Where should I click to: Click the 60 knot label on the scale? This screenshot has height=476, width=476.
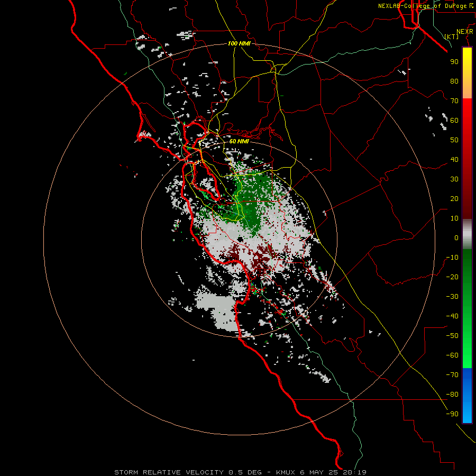pos(454,121)
